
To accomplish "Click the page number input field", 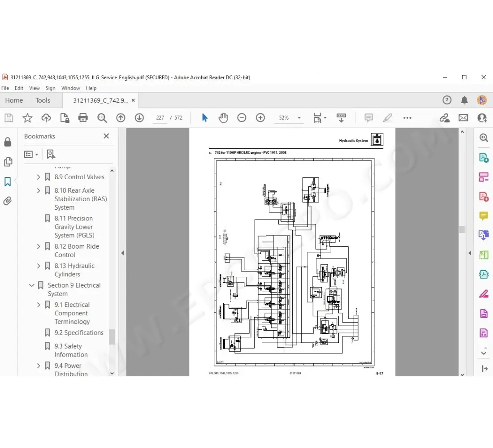I will [x=160, y=118].
